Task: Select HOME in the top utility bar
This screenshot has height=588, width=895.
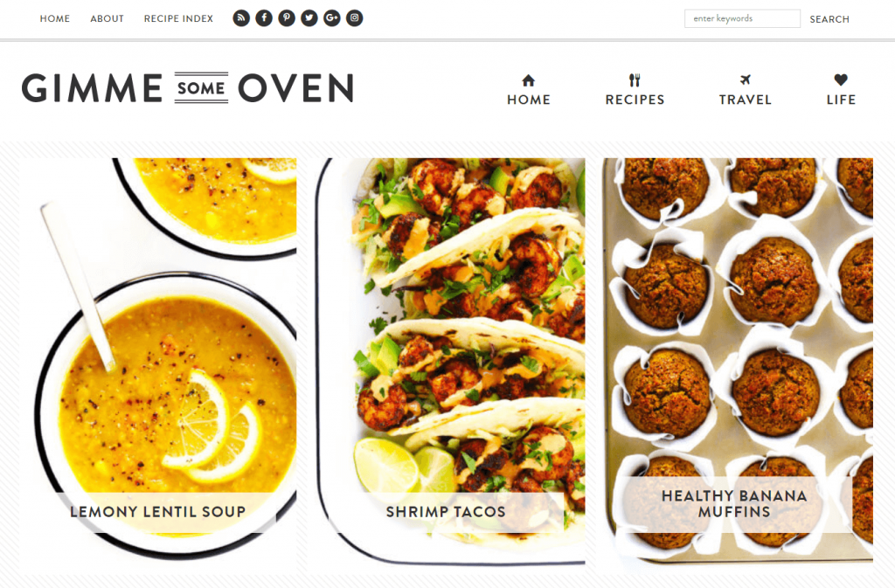Action: click(55, 19)
